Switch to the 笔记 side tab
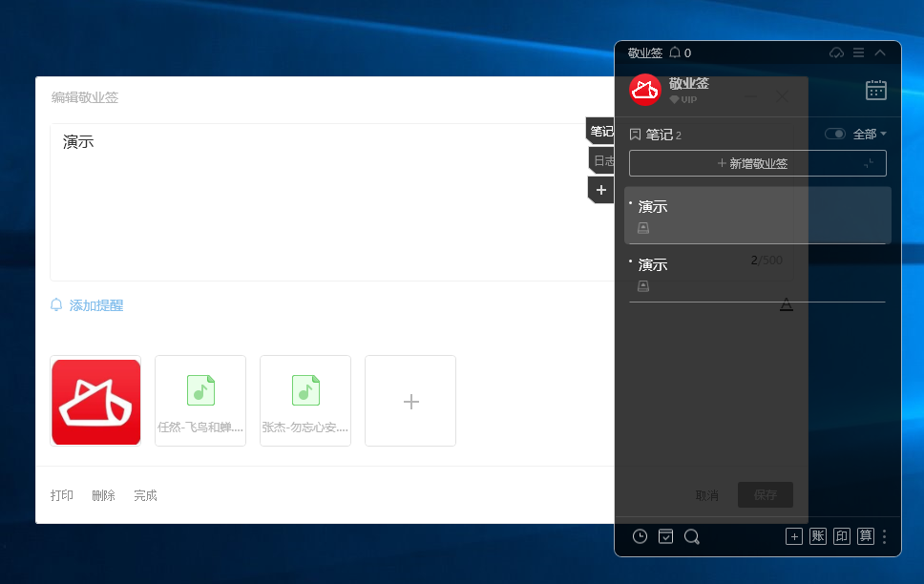The height and width of the screenshot is (584, 924). [x=600, y=131]
